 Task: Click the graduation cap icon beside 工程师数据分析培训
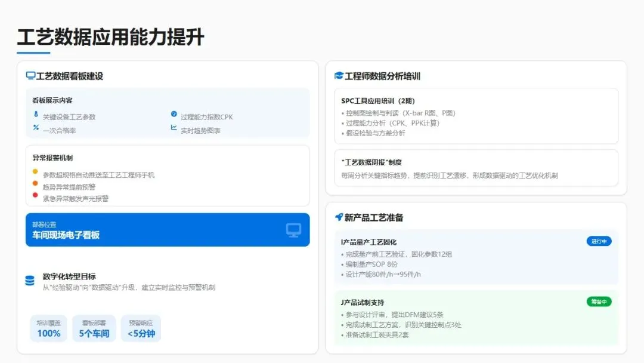(x=339, y=76)
